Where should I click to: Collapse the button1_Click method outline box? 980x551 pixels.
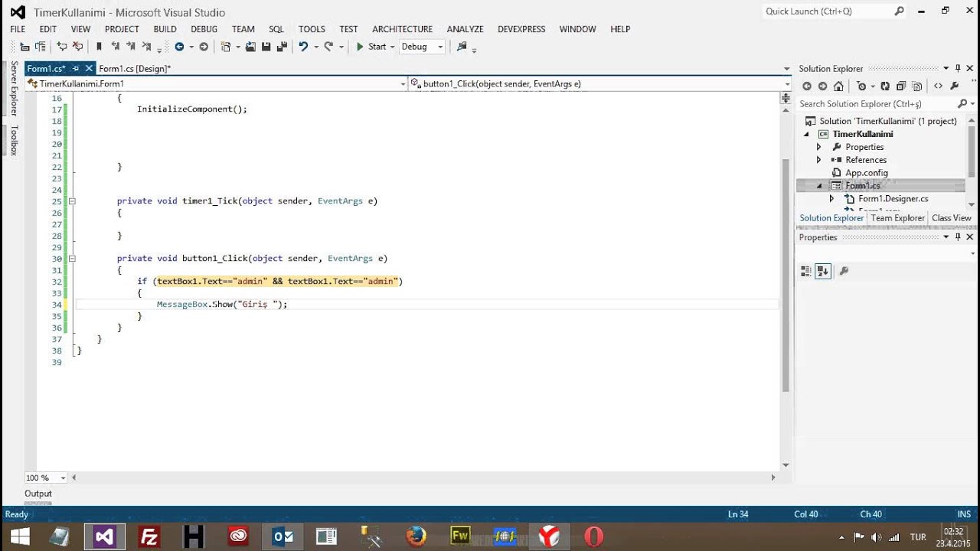tap(72, 259)
